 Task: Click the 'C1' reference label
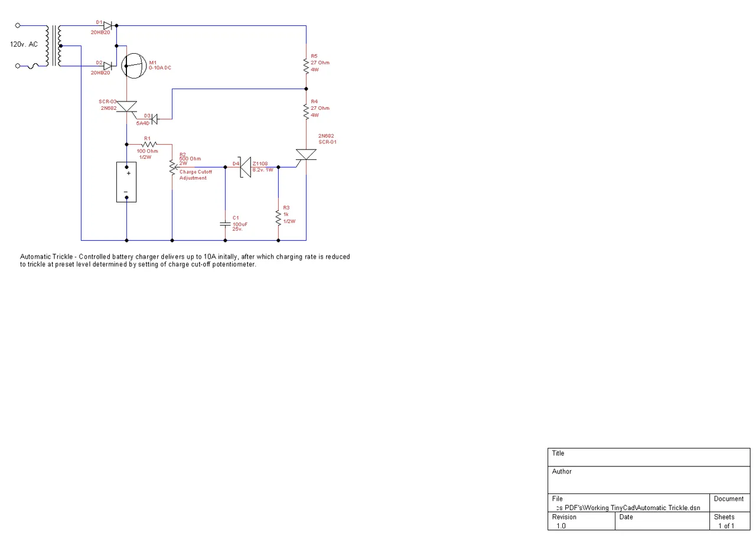[x=236, y=218]
